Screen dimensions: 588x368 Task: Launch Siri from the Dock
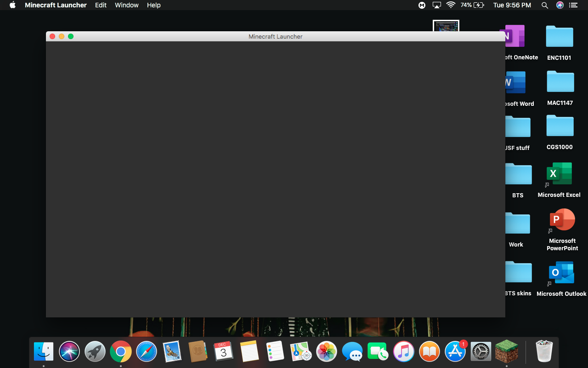69,352
